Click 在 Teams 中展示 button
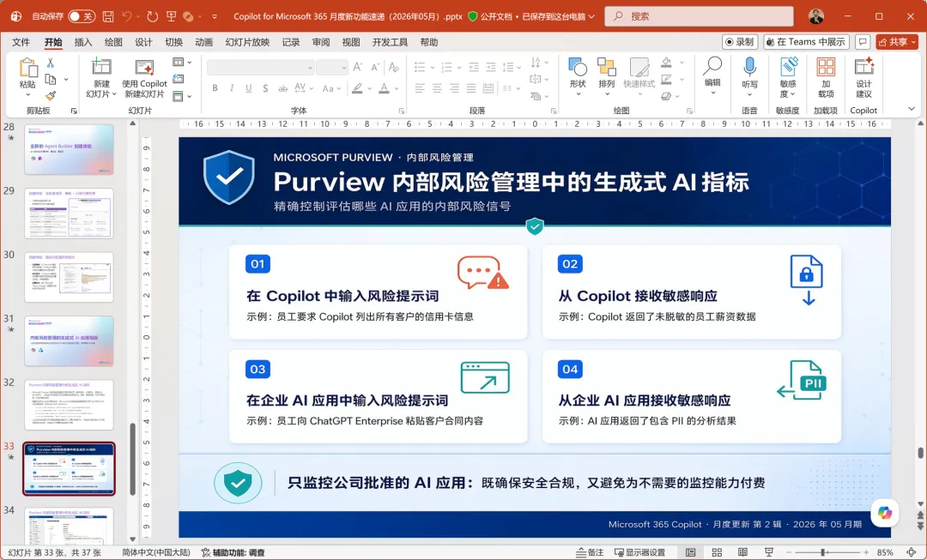The width and height of the screenshot is (927, 560). tap(806, 42)
